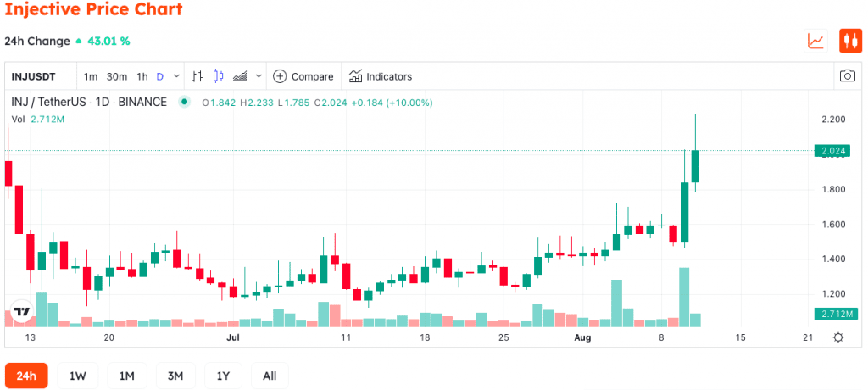This screenshot has height=390, width=868.
Task: Click the 1.400 price axis label
Action: (x=833, y=259)
